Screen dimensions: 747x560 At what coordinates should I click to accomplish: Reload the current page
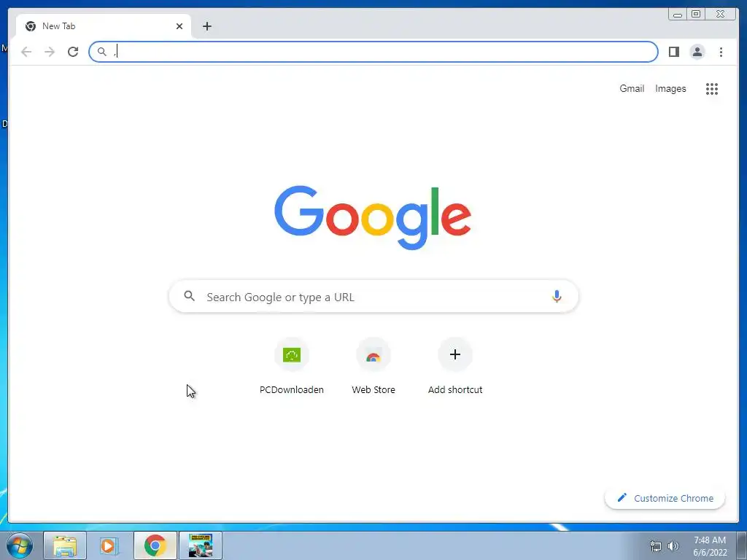[x=73, y=52]
